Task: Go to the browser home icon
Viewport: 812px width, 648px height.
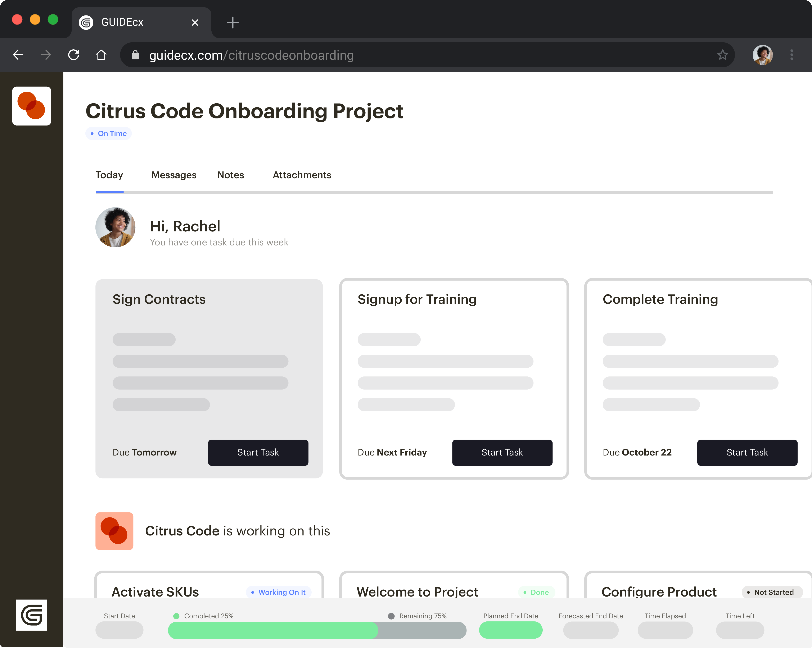Action: [101, 55]
